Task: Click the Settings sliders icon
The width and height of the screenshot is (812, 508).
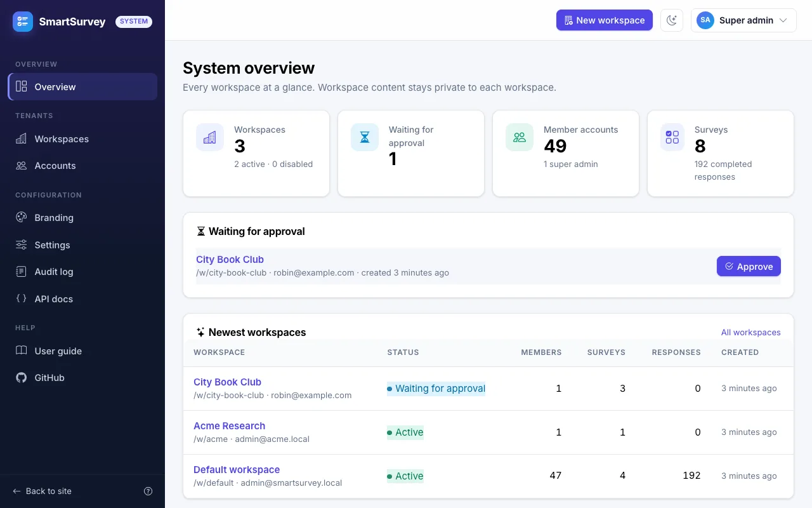Action: pos(21,244)
